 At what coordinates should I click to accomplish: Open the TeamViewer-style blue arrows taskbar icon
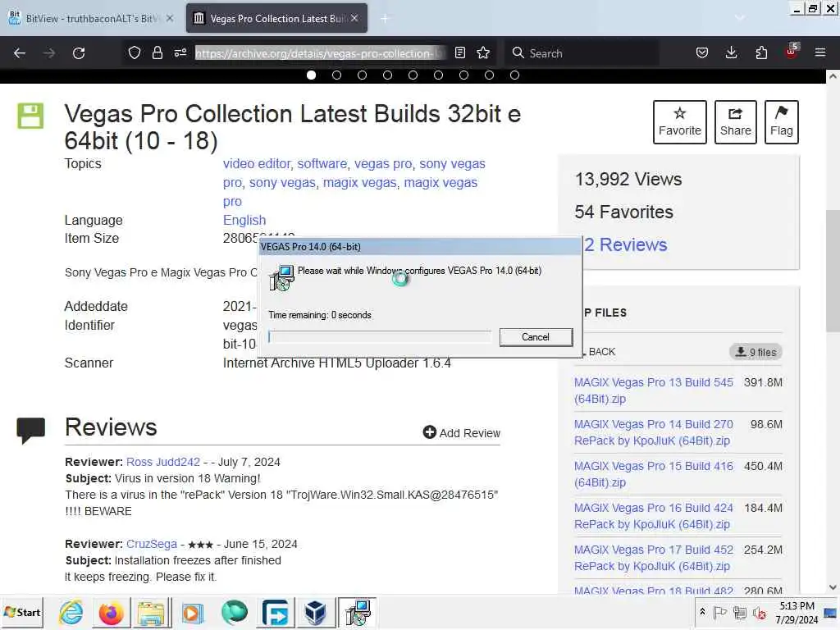276,612
